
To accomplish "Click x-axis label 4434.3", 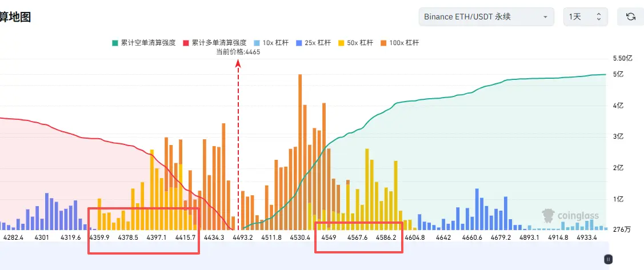I will point(214,237).
